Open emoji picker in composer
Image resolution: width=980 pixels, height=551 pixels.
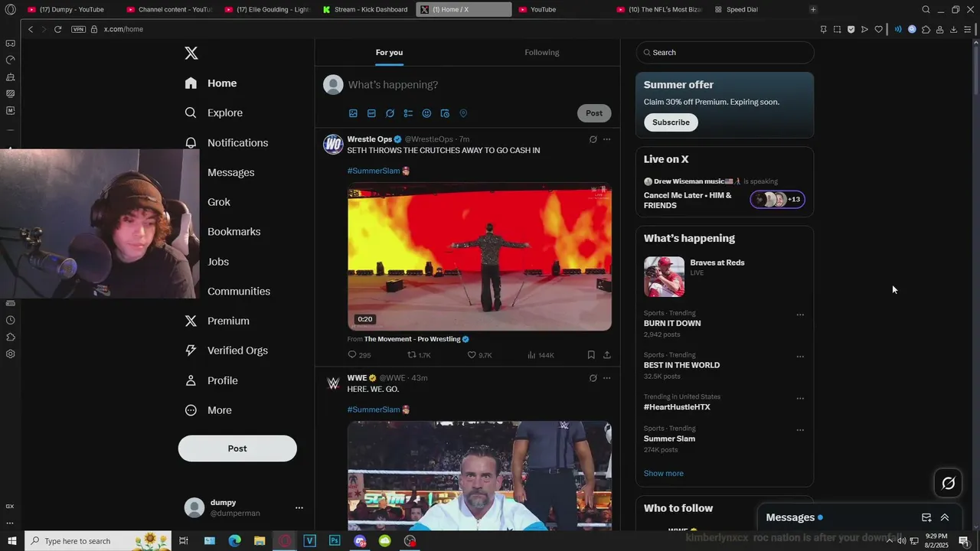[426, 113]
